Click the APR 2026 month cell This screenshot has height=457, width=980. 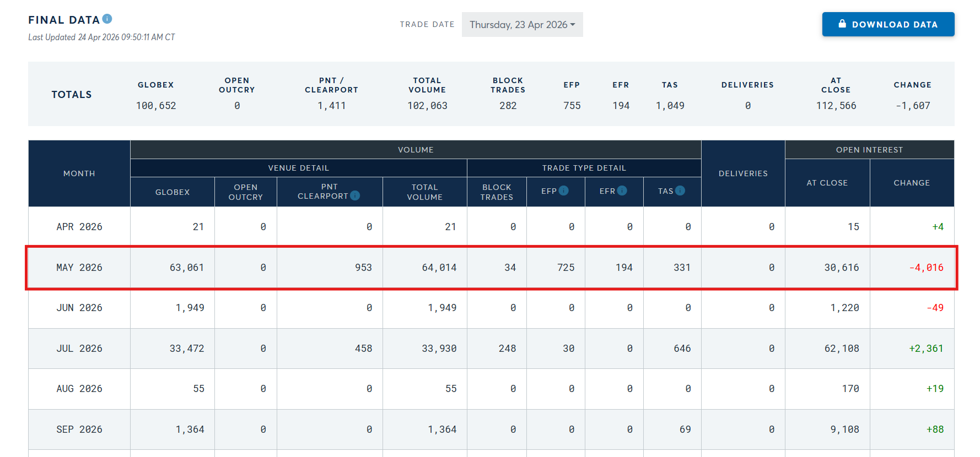click(79, 227)
